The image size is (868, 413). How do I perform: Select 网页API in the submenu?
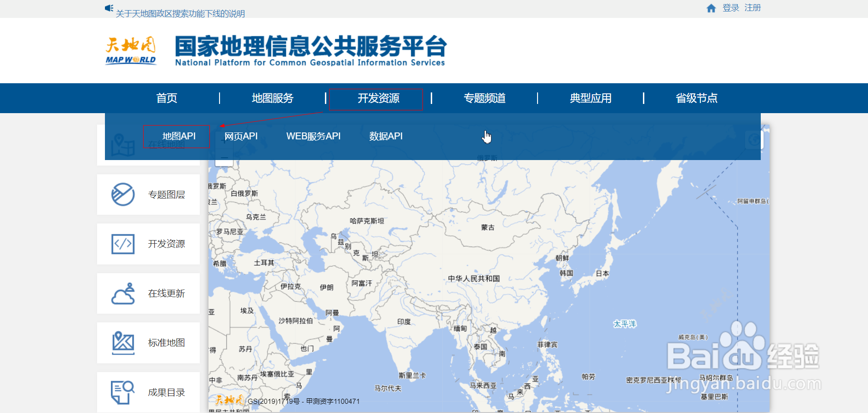[x=241, y=136]
